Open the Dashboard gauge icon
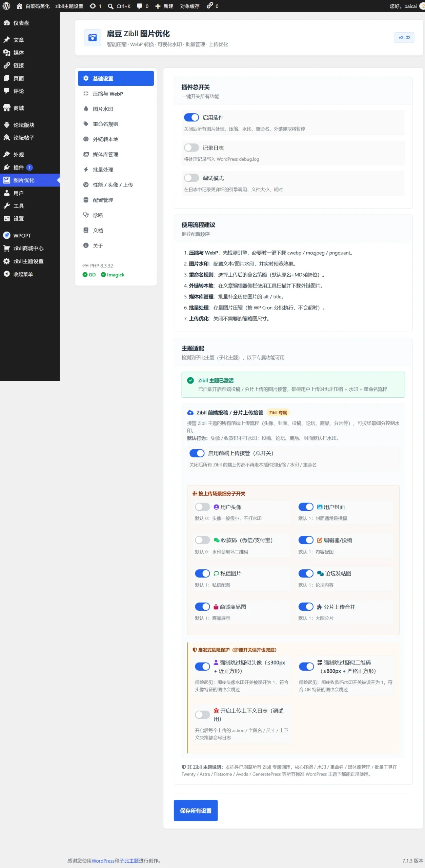The height and width of the screenshot is (868, 425). coord(7,23)
